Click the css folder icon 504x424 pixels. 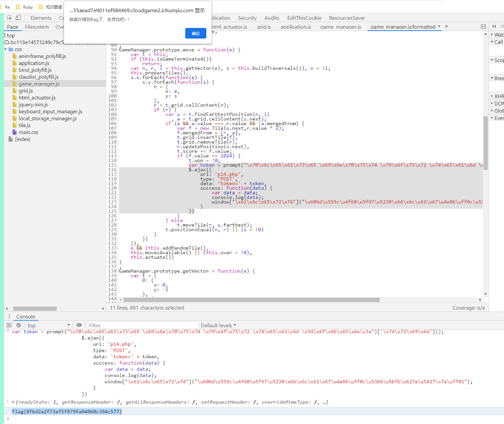[x=11, y=49]
